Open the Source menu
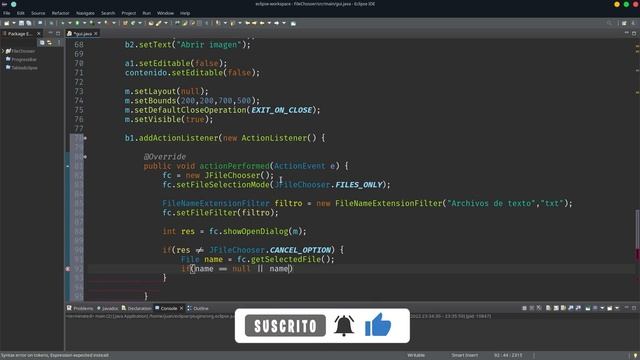The height and width of the screenshot is (360, 640). click(x=38, y=13)
